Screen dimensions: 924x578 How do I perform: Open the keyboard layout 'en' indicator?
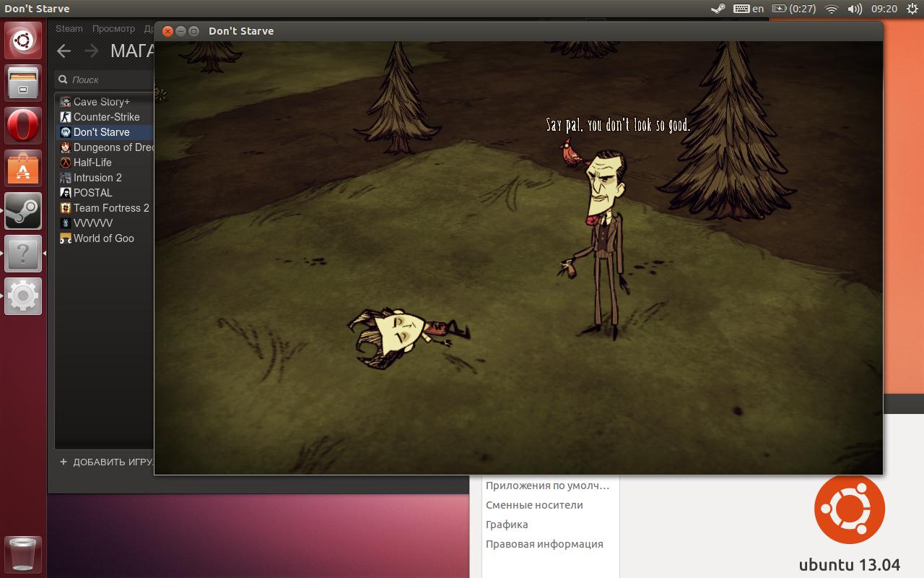(749, 9)
